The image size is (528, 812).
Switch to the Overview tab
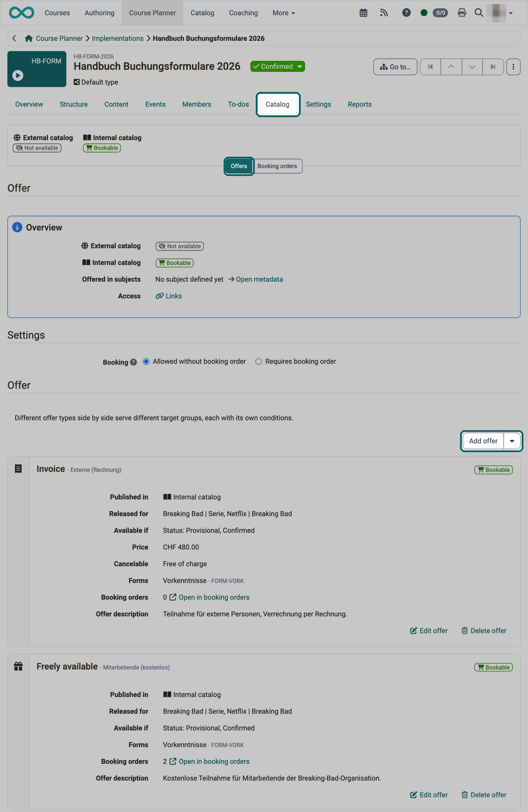point(29,104)
